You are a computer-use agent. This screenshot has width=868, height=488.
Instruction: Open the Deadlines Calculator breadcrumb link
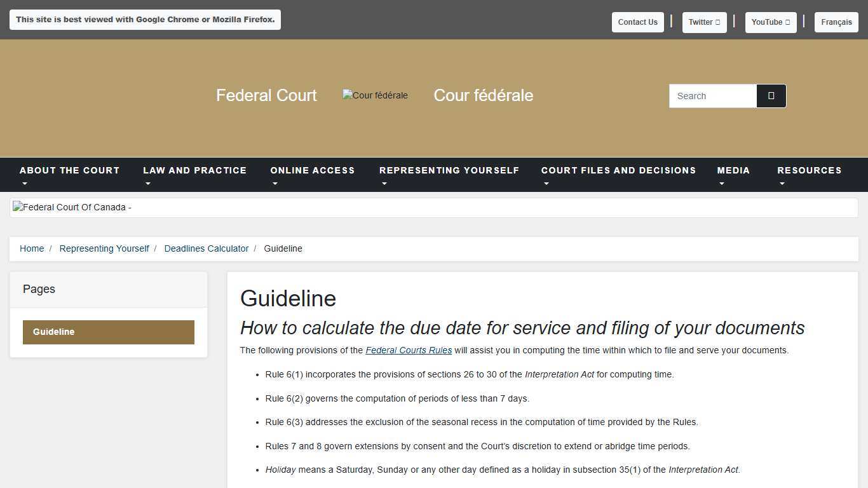pyautogui.click(x=206, y=248)
